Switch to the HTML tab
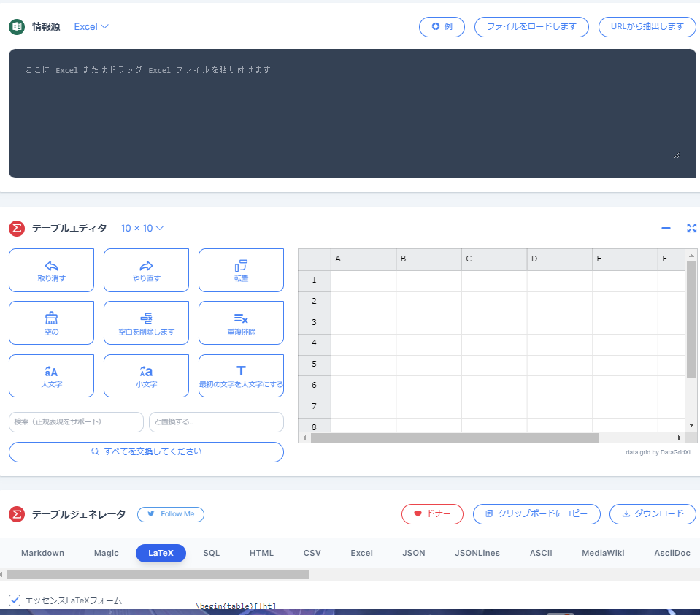700x615 pixels. tap(261, 553)
